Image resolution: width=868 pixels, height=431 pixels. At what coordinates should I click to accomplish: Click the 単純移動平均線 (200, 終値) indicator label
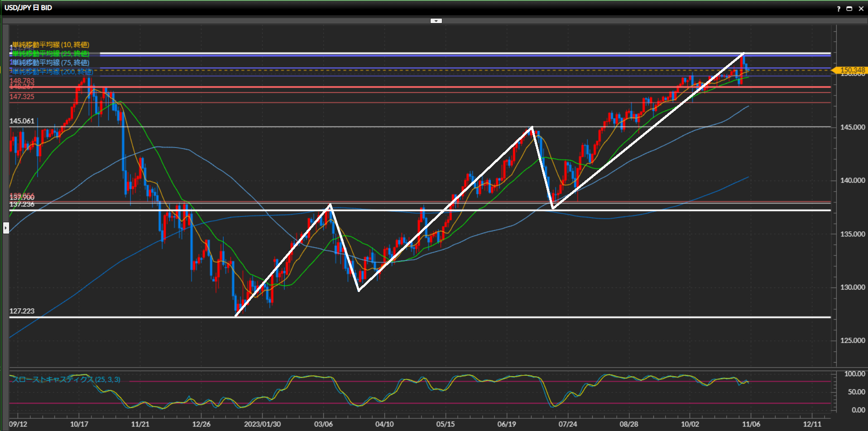pyautogui.click(x=53, y=72)
